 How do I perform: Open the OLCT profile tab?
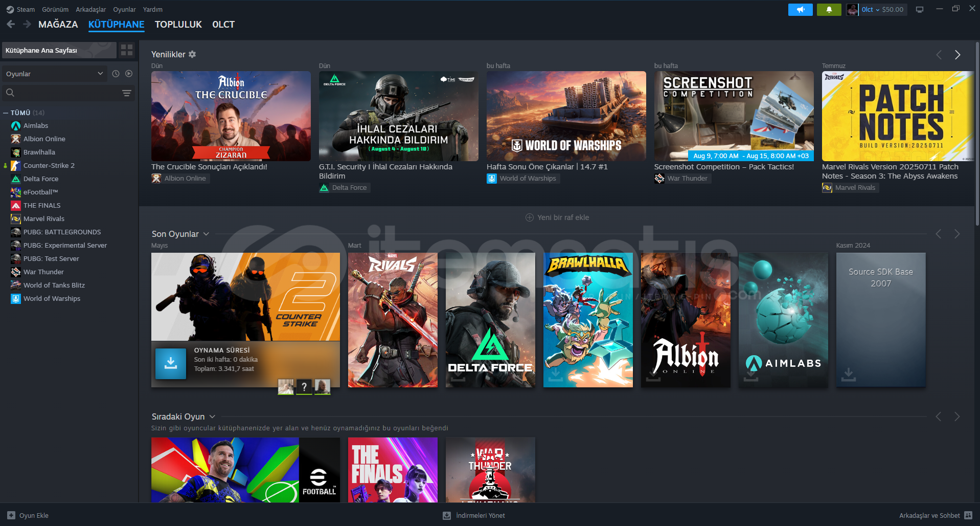coord(223,24)
